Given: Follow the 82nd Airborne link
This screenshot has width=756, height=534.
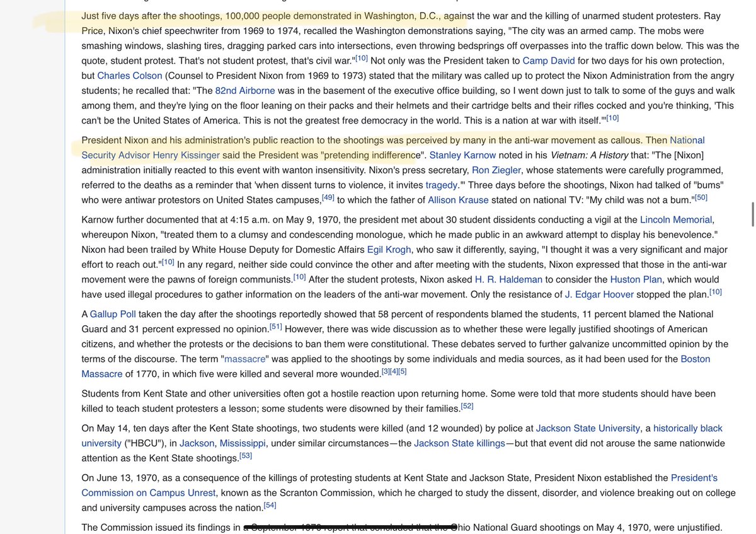Looking at the screenshot, I should click(244, 90).
